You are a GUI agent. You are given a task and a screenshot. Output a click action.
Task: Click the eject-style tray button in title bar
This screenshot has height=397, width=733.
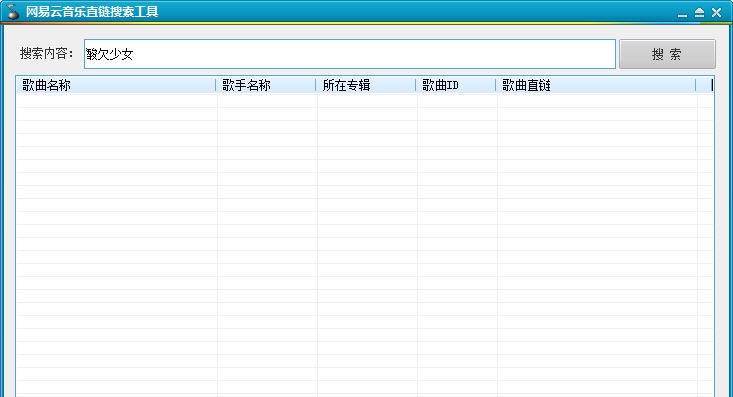coord(699,13)
